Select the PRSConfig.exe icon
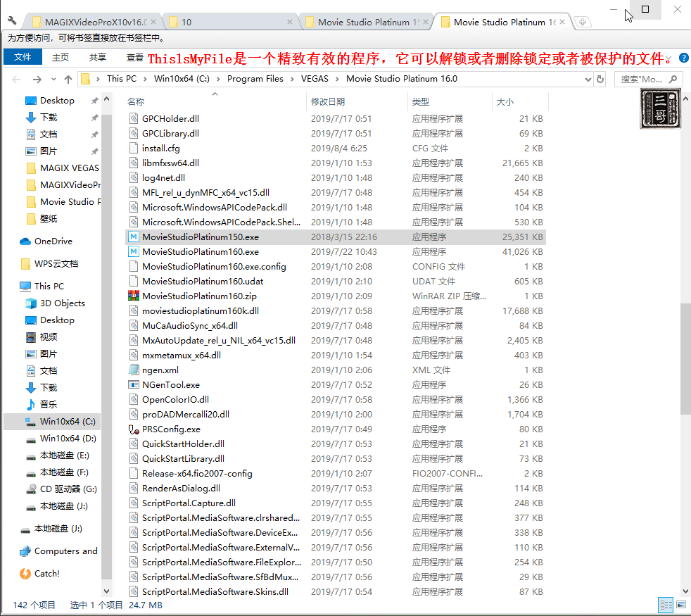691x616 pixels. click(134, 429)
